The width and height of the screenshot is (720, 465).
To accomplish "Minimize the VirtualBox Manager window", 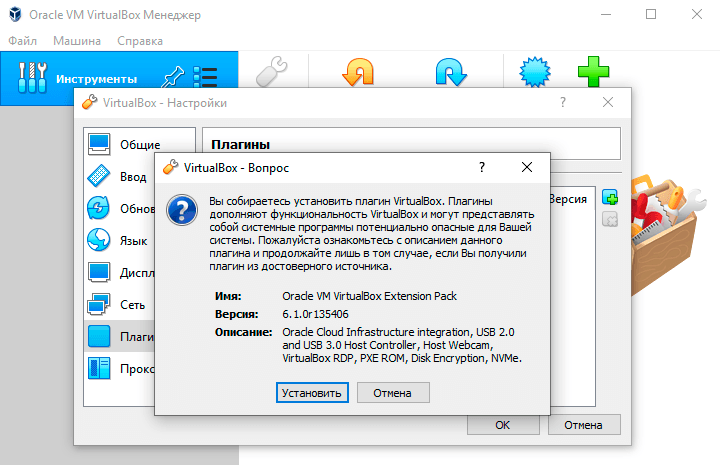I will (x=606, y=14).
